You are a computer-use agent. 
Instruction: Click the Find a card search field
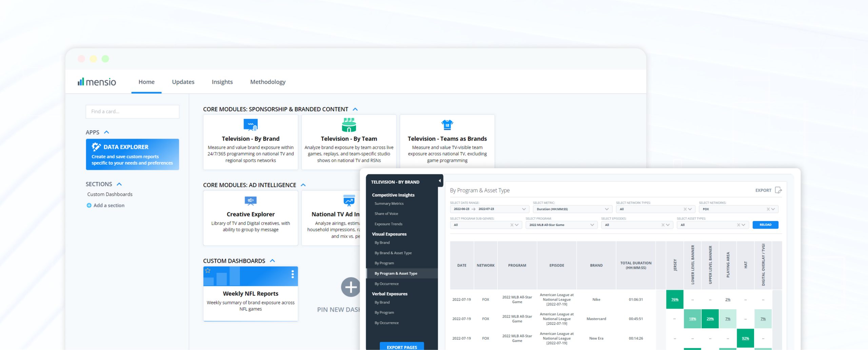point(133,112)
